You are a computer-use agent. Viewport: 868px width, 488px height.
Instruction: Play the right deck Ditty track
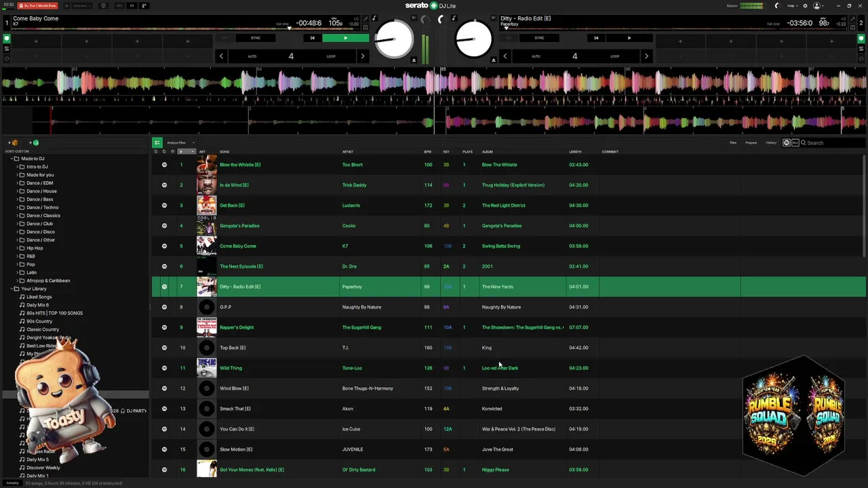pyautogui.click(x=629, y=38)
